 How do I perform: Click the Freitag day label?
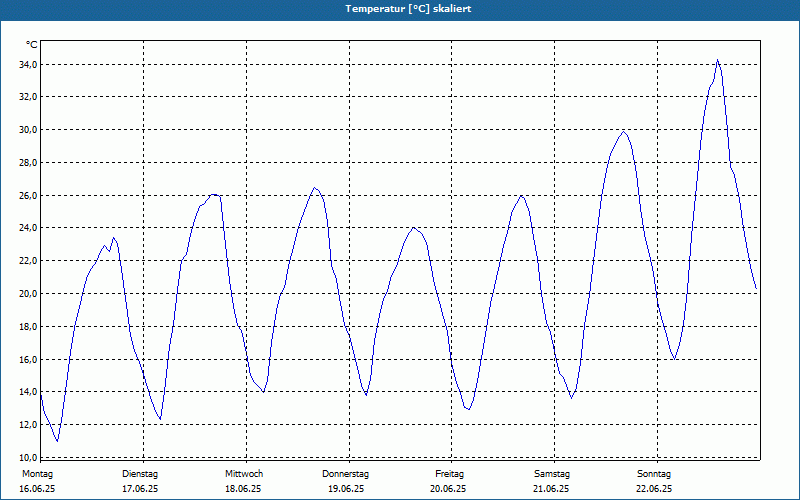point(449,474)
